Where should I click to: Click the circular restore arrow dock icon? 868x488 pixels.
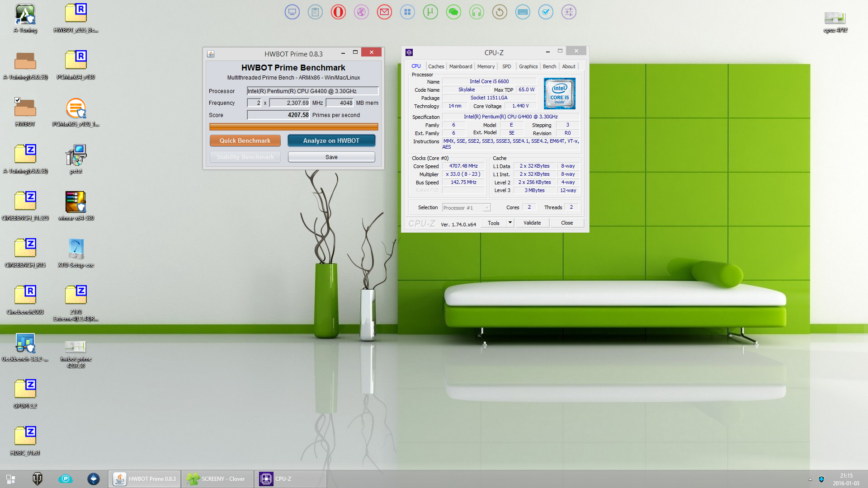[500, 12]
